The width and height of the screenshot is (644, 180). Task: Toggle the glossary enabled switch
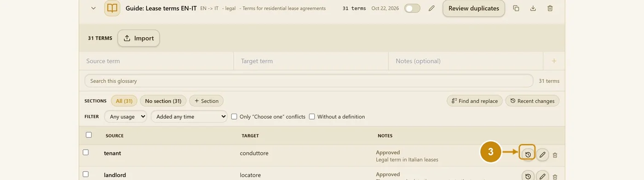point(412,8)
